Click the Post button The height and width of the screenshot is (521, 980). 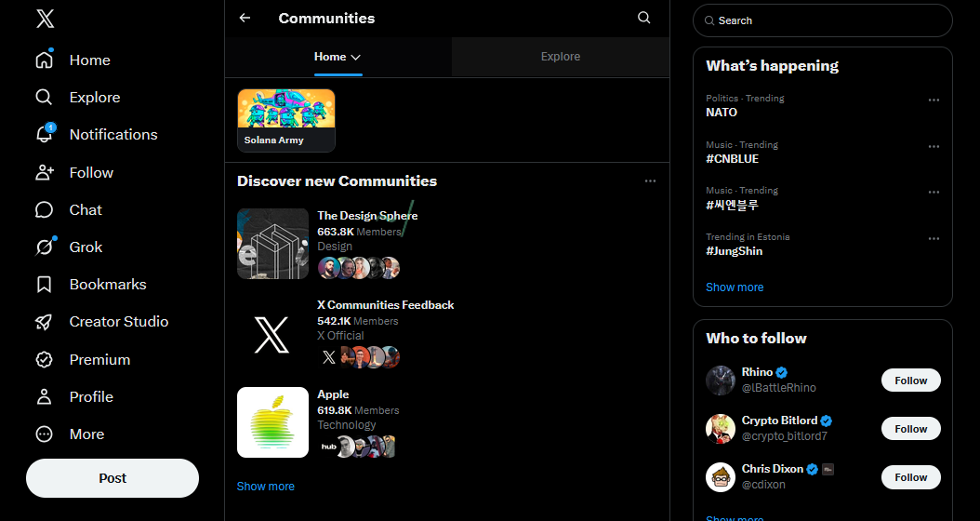(x=113, y=478)
